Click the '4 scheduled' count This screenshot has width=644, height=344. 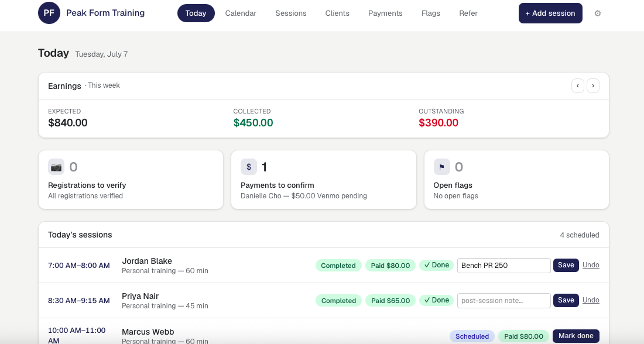pos(580,235)
